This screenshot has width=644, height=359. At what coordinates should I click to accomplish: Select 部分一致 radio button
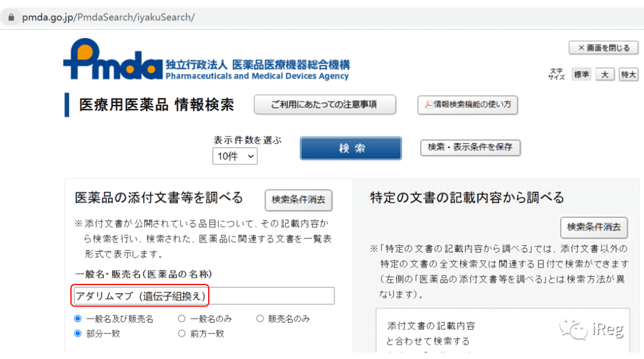pyautogui.click(x=78, y=333)
